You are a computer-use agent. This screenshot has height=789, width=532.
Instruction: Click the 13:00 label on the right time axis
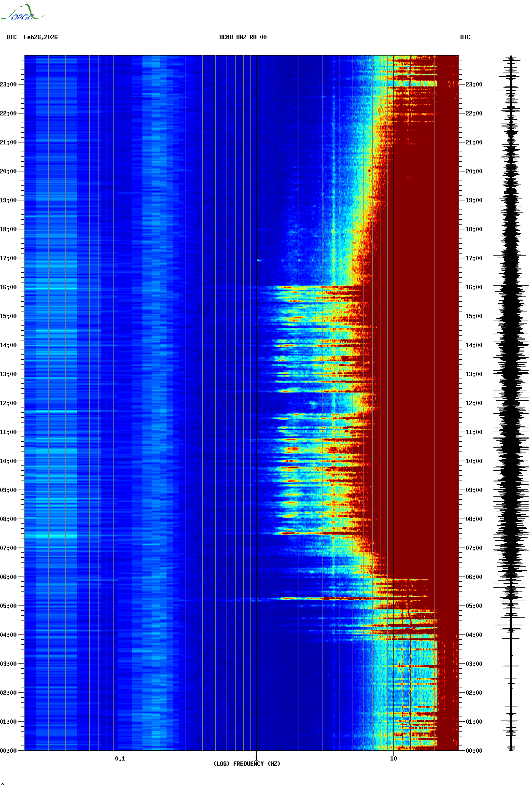pos(474,374)
